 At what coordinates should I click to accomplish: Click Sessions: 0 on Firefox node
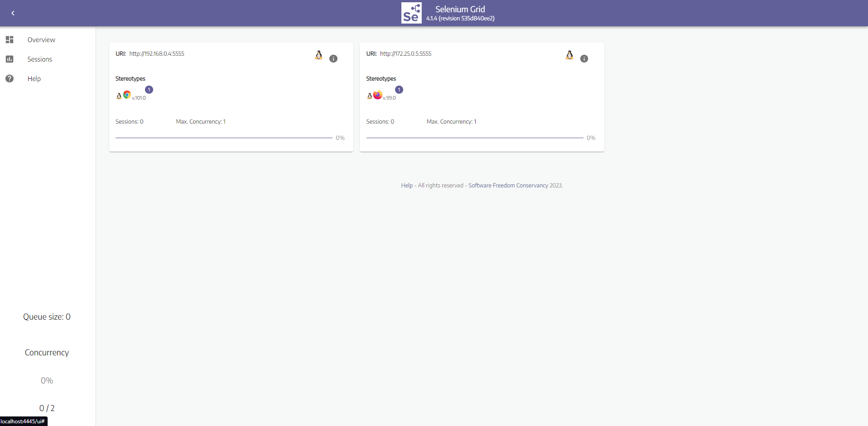[x=380, y=122]
